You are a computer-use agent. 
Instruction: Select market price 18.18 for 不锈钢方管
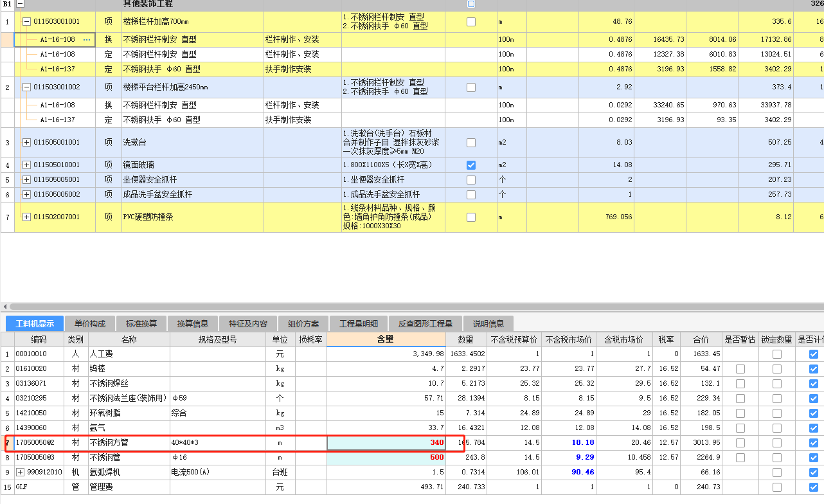569,443
